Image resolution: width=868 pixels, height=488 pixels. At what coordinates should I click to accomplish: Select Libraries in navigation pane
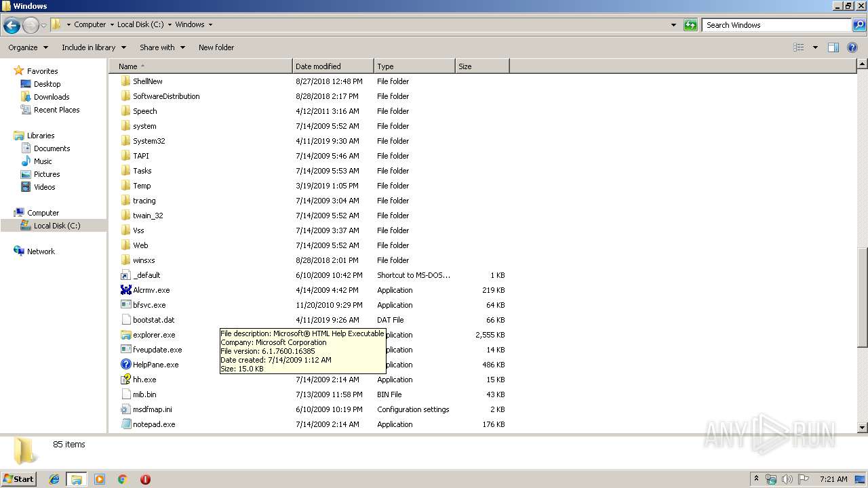(x=41, y=136)
